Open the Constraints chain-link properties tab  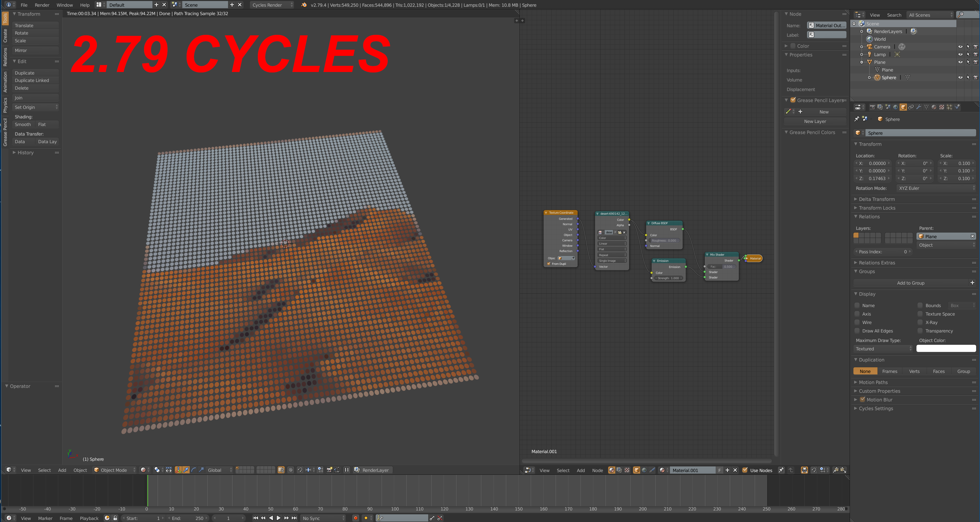tap(911, 107)
